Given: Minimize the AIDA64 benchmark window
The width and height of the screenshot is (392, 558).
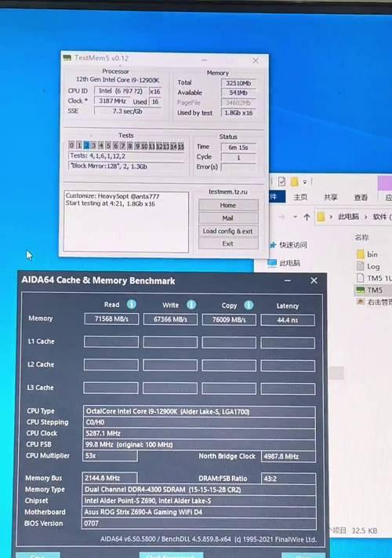Looking at the screenshot, I should tap(288, 281).
